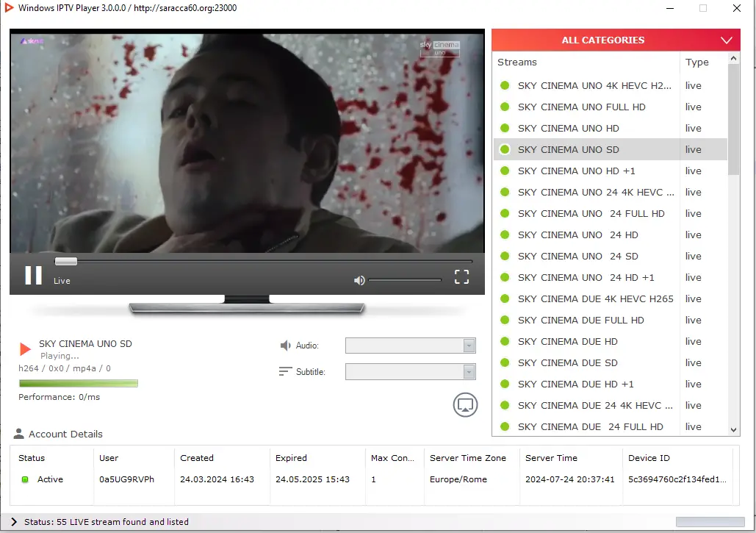Click status text 55 LIVE stream found
This screenshot has width=756, height=533.
tap(106, 521)
